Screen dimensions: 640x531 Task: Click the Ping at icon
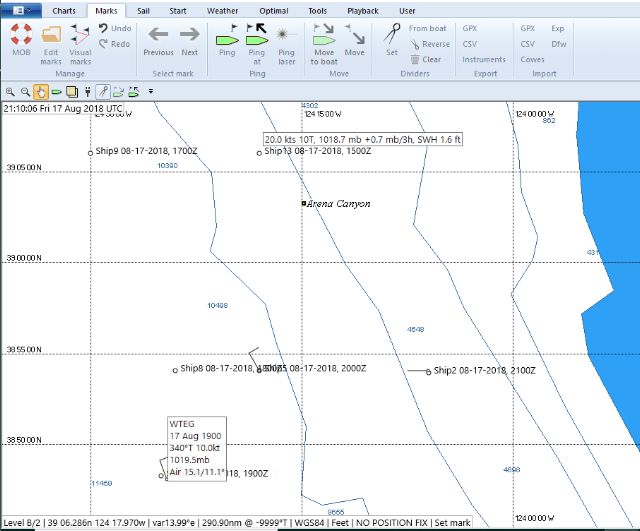[257, 35]
